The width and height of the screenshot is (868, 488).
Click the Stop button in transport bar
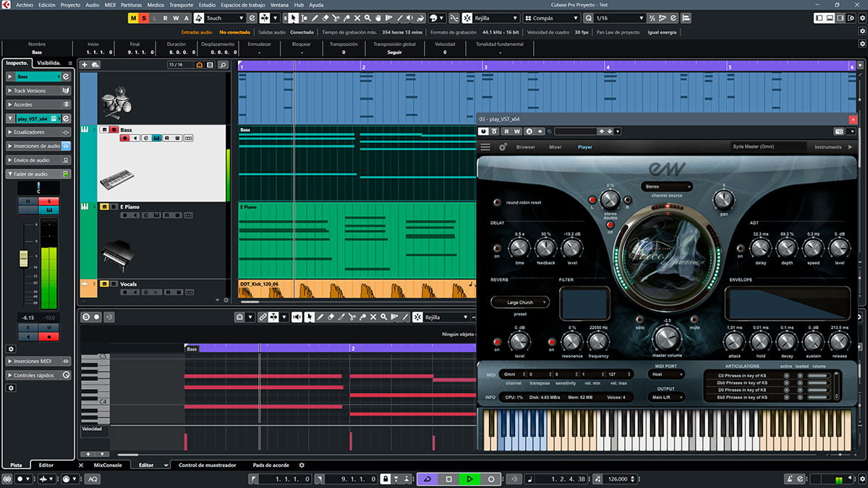tap(448, 479)
